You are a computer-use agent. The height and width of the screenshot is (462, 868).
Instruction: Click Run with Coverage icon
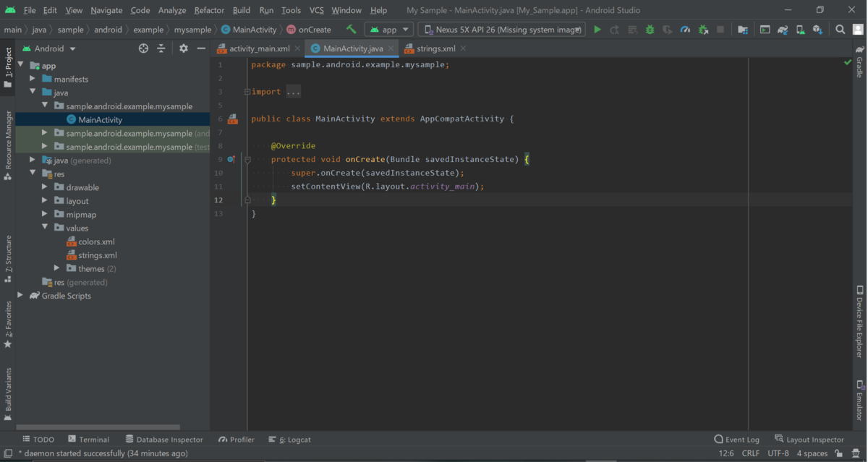pyautogui.click(x=667, y=30)
